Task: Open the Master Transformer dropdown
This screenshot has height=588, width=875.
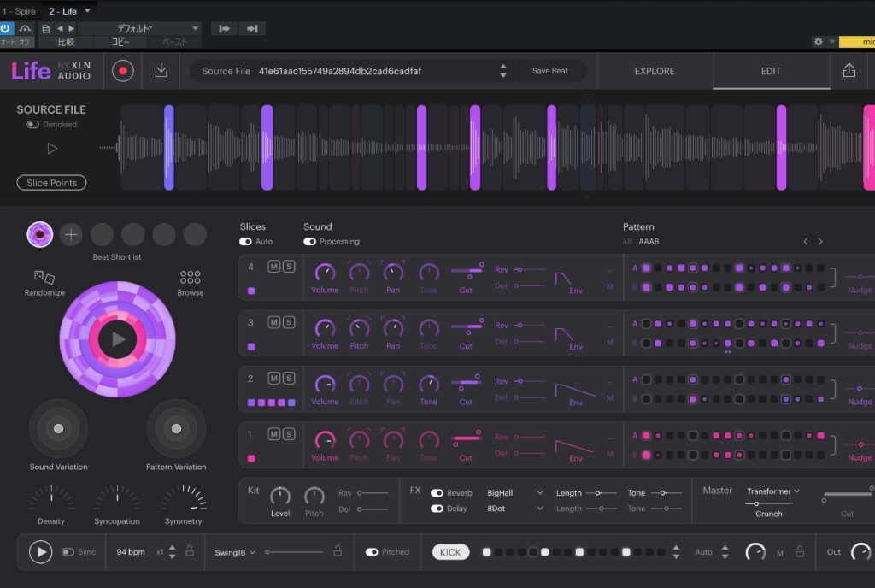Action: point(773,491)
